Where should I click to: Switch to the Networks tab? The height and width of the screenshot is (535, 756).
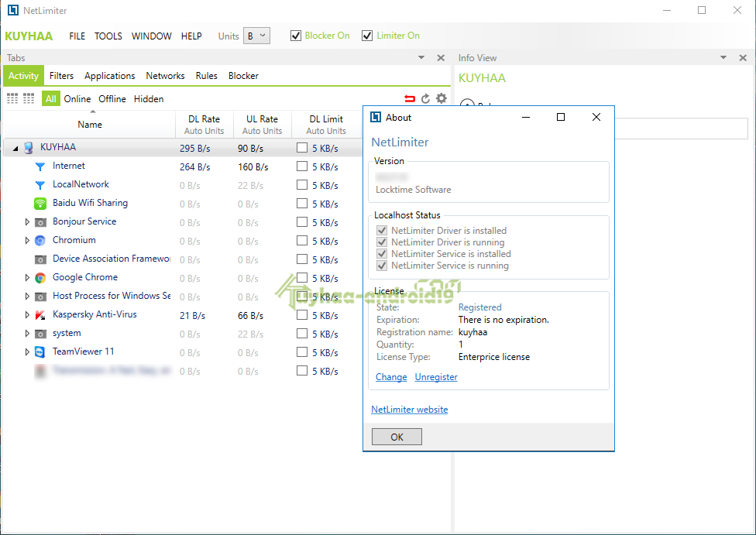(x=166, y=76)
